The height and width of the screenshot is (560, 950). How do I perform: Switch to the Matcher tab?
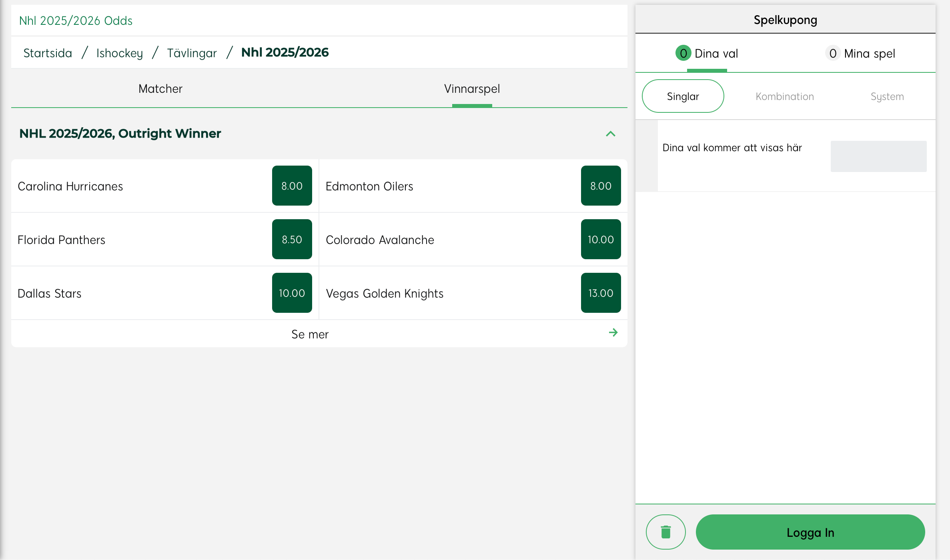point(160,89)
